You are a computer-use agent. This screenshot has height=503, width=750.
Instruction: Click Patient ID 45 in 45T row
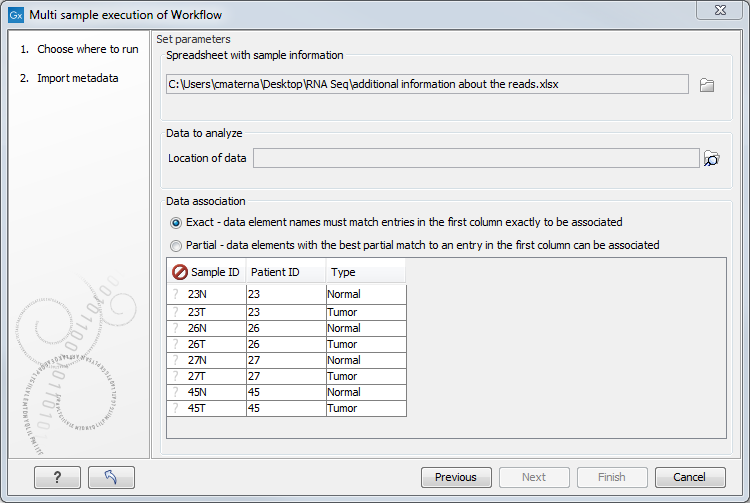click(286, 408)
